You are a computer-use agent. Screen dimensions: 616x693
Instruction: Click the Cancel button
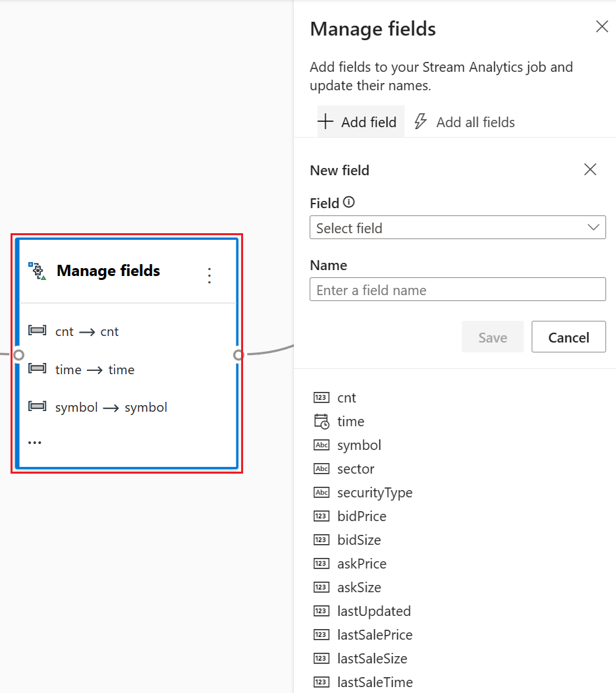[569, 337]
